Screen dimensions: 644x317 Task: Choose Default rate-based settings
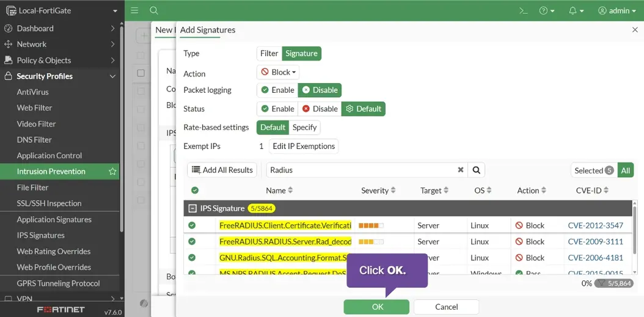[273, 127]
